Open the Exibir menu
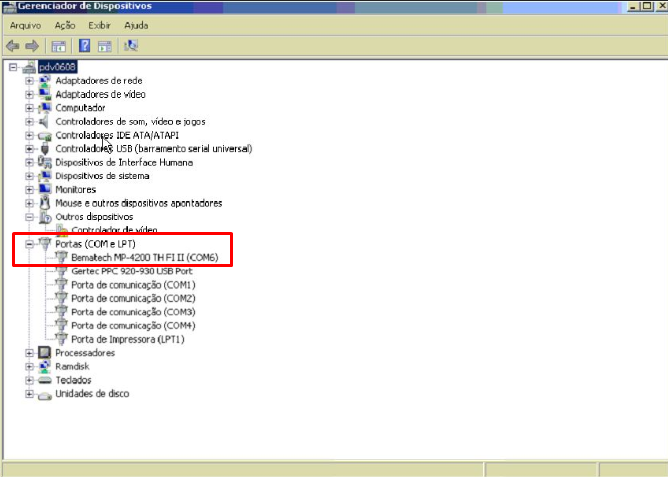 pos(99,26)
